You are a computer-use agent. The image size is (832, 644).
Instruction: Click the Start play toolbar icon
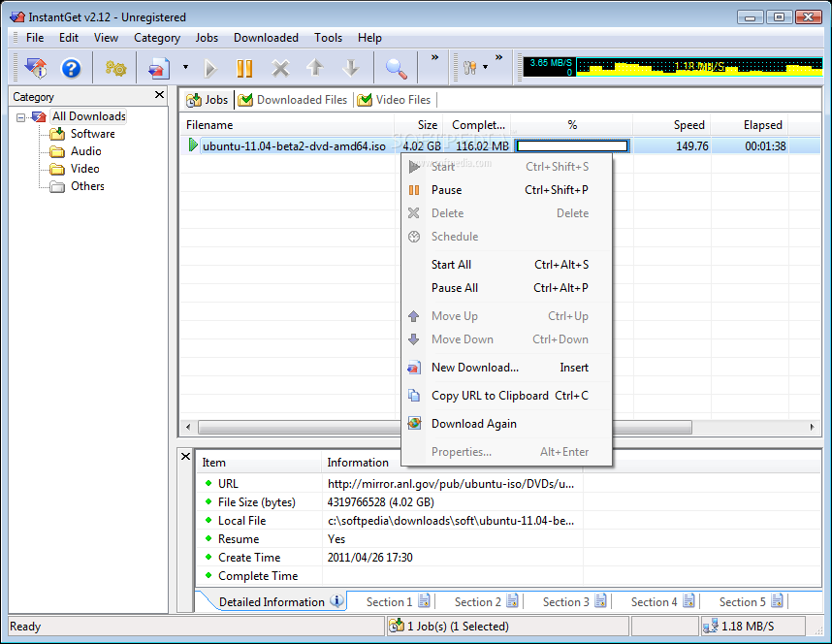210,69
